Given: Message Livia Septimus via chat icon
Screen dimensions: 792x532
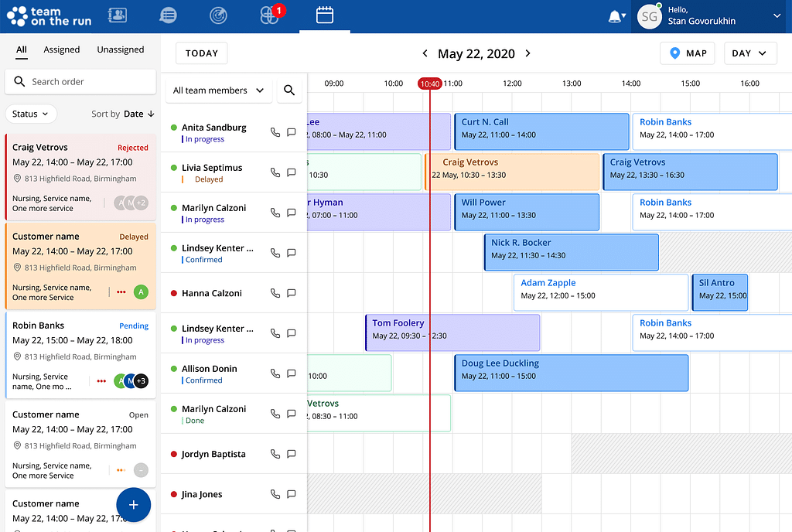Looking at the screenshot, I should coord(292,172).
